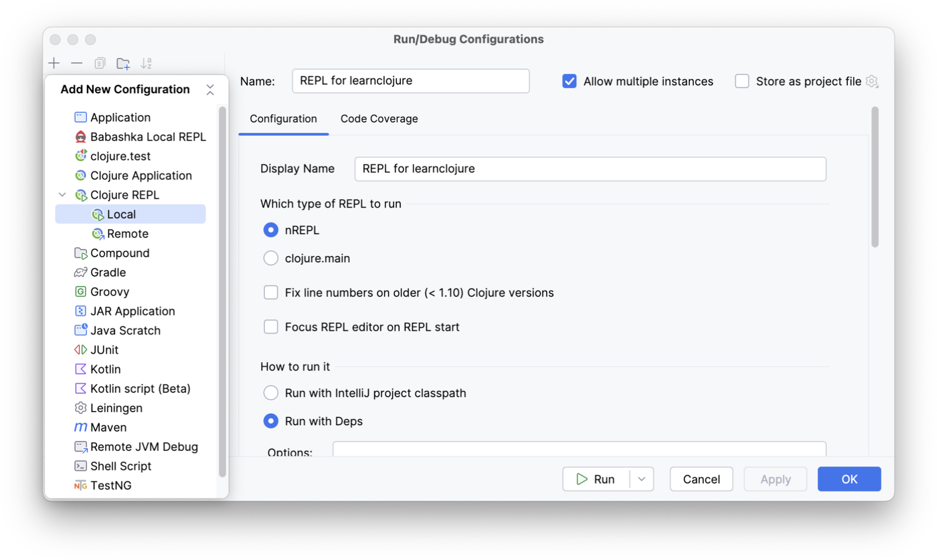Click the JAR Application icon

pyautogui.click(x=80, y=311)
